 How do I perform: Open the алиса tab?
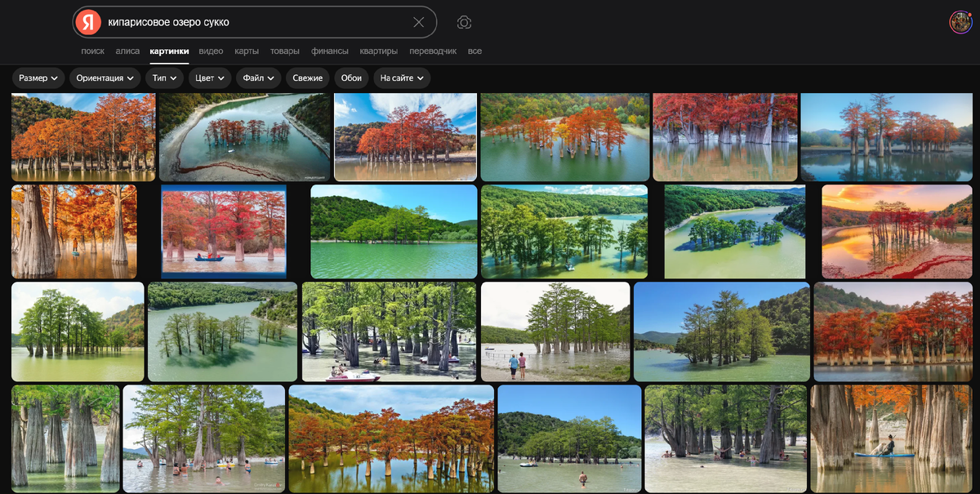(x=127, y=51)
